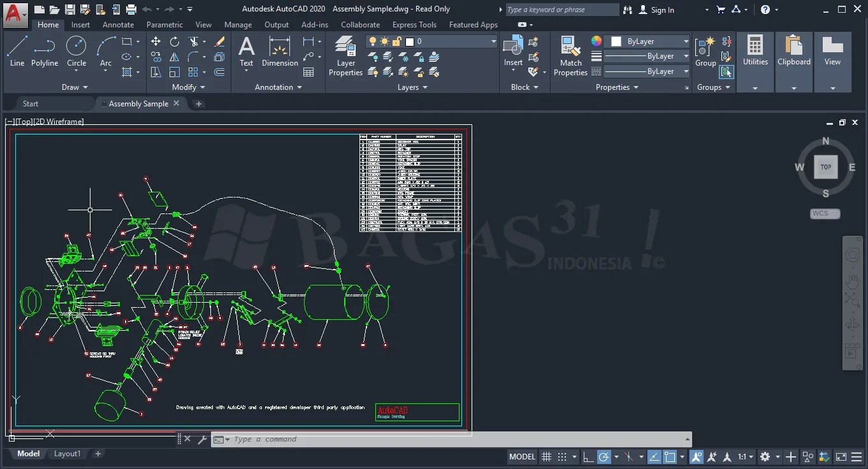Select the Polyline tool
The width and height of the screenshot is (868, 469).
coord(45,52)
